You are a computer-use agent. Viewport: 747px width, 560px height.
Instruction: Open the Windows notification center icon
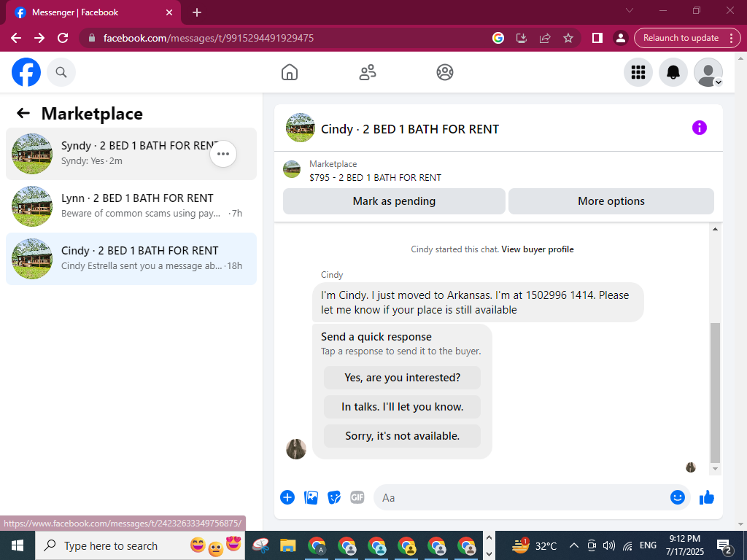point(724,546)
